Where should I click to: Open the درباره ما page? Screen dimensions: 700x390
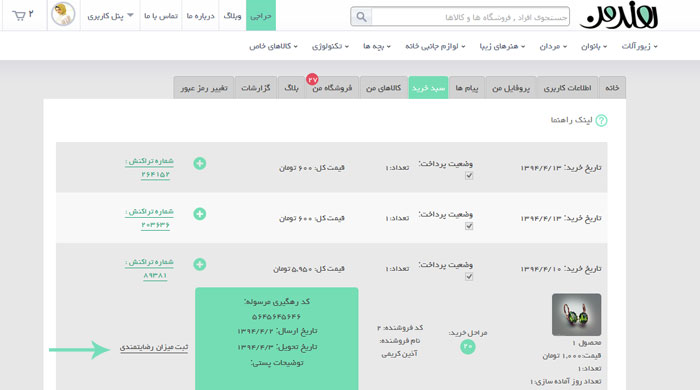(200, 16)
